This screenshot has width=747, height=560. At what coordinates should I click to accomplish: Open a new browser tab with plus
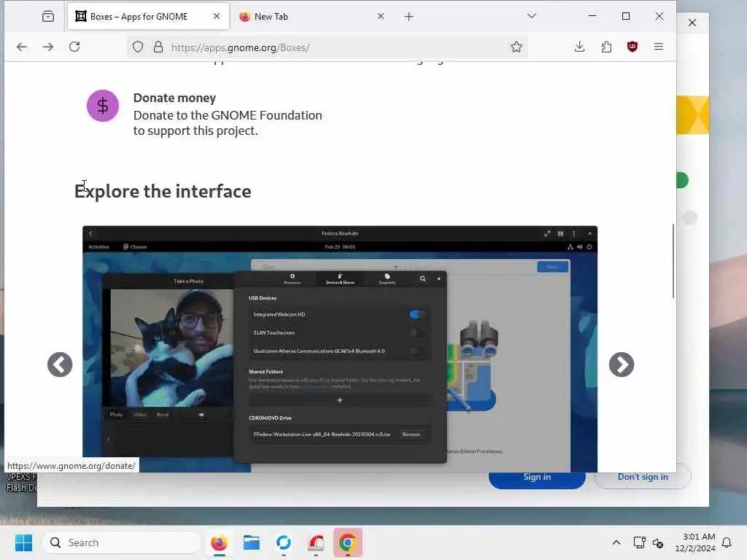point(409,17)
